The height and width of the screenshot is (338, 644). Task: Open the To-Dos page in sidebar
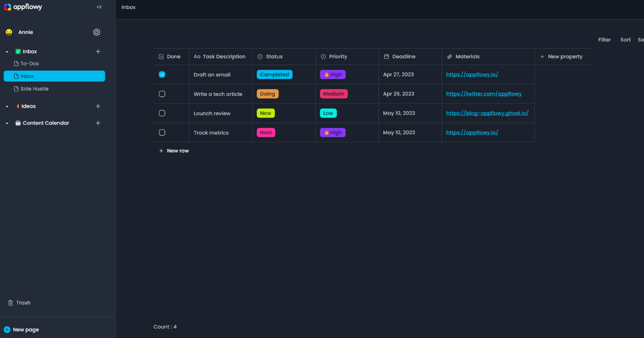point(29,64)
